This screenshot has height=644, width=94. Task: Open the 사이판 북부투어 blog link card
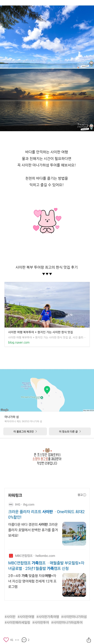click(47, 314)
